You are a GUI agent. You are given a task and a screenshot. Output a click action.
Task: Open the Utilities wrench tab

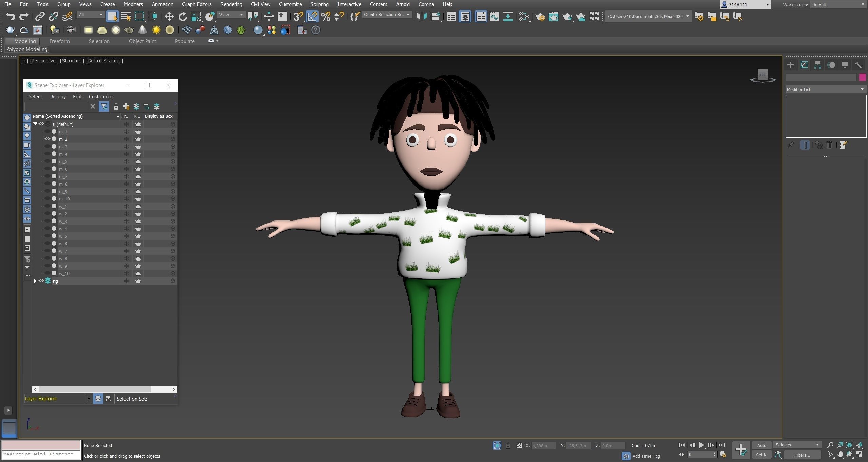858,65
